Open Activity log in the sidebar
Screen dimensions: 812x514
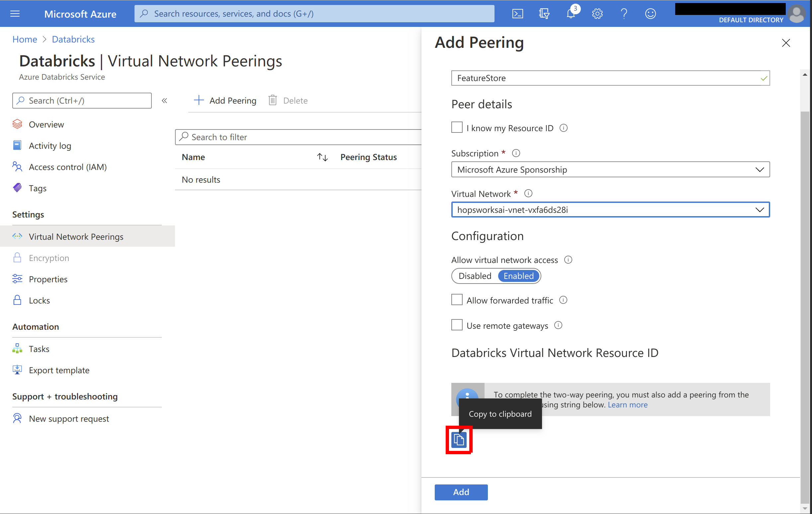[49, 145]
